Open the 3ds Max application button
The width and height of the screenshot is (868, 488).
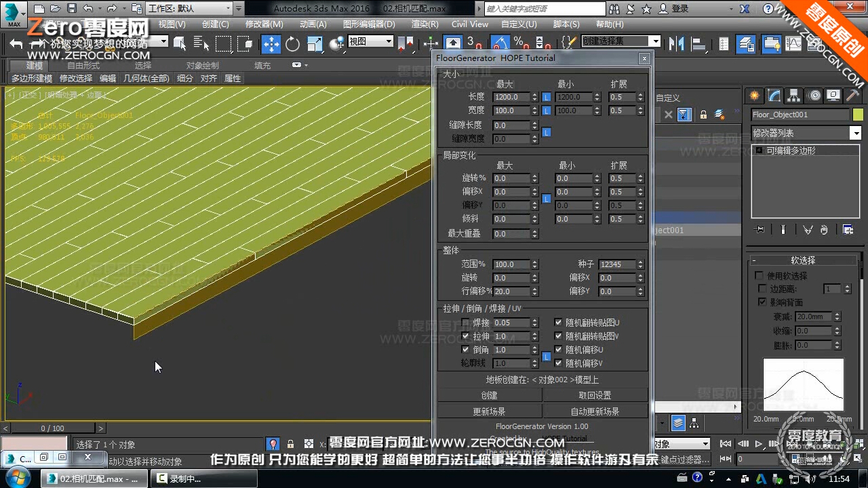pyautogui.click(x=14, y=13)
